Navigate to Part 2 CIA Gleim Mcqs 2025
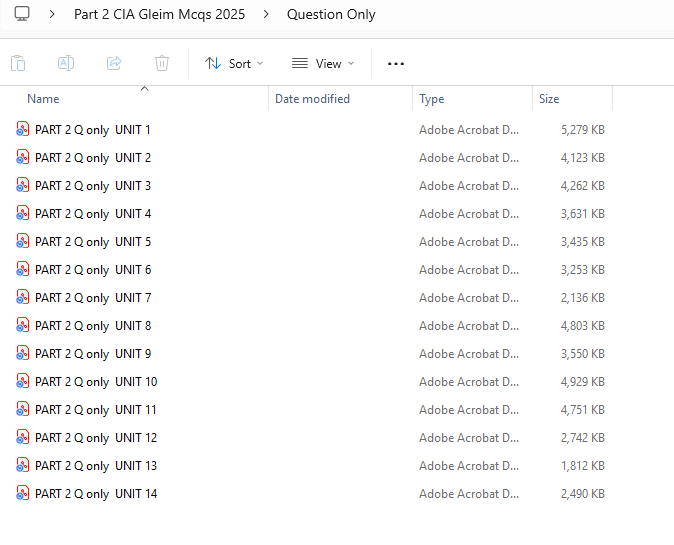The image size is (674, 545). pyautogui.click(x=159, y=14)
